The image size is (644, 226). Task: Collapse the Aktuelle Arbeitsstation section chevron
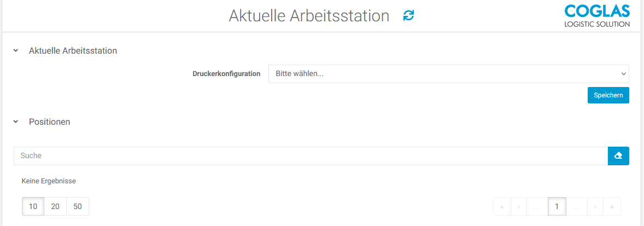point(16,51)
